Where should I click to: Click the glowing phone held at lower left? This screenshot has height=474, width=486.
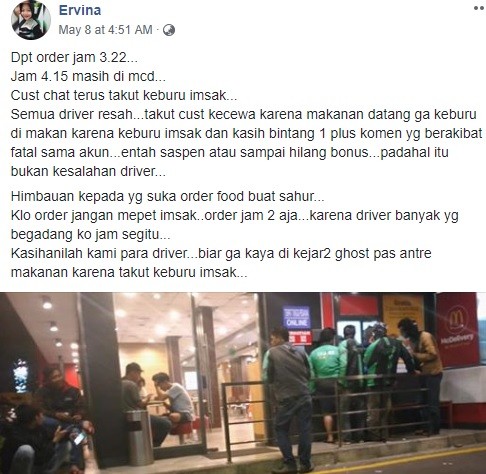(x=79, y=437)
